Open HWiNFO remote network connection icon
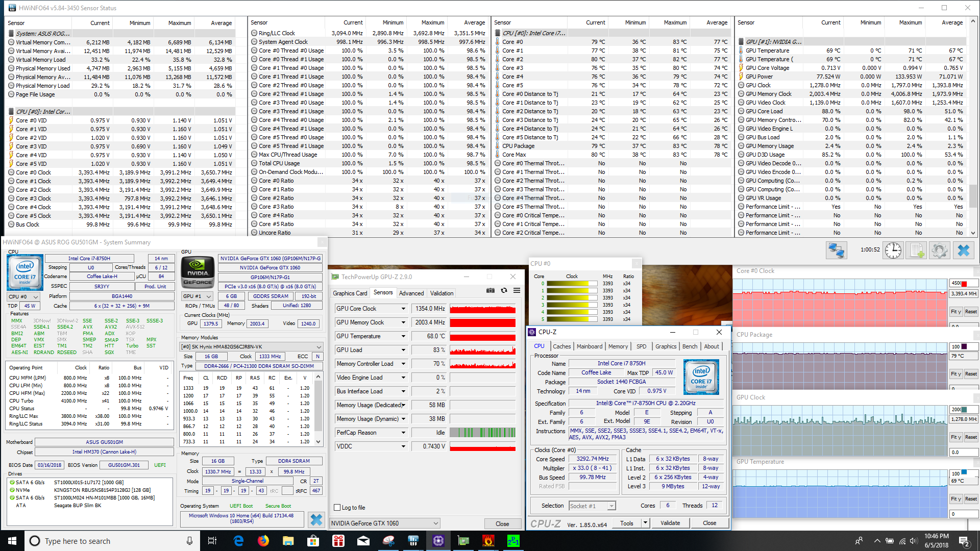 point(836,251)
